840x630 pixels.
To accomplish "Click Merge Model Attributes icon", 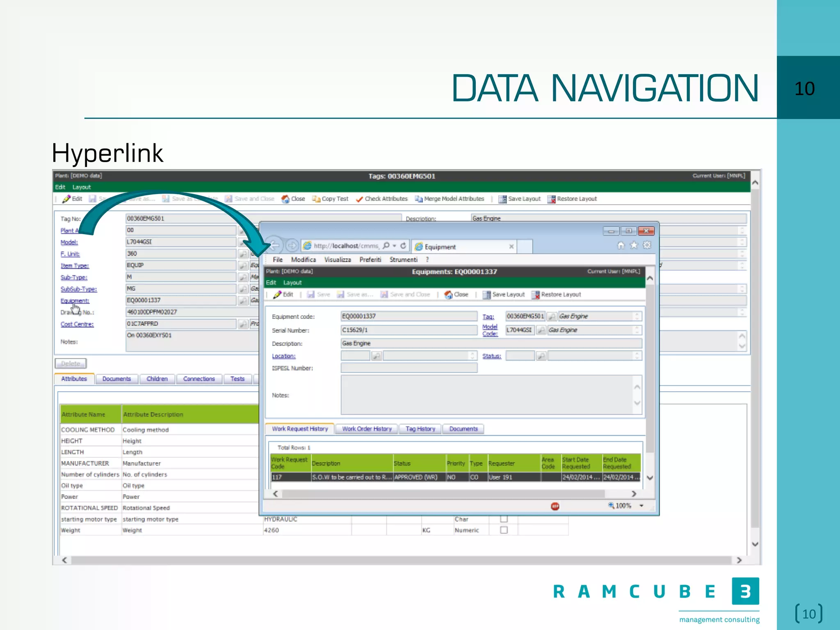I will coord(418,199).
